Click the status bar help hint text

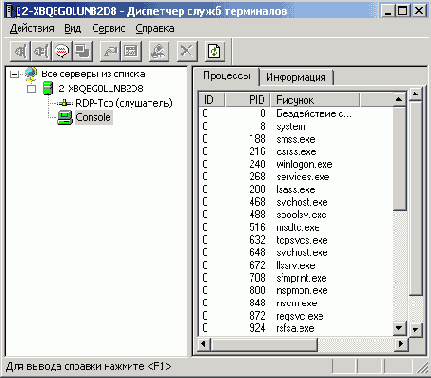tap(89, 367)
